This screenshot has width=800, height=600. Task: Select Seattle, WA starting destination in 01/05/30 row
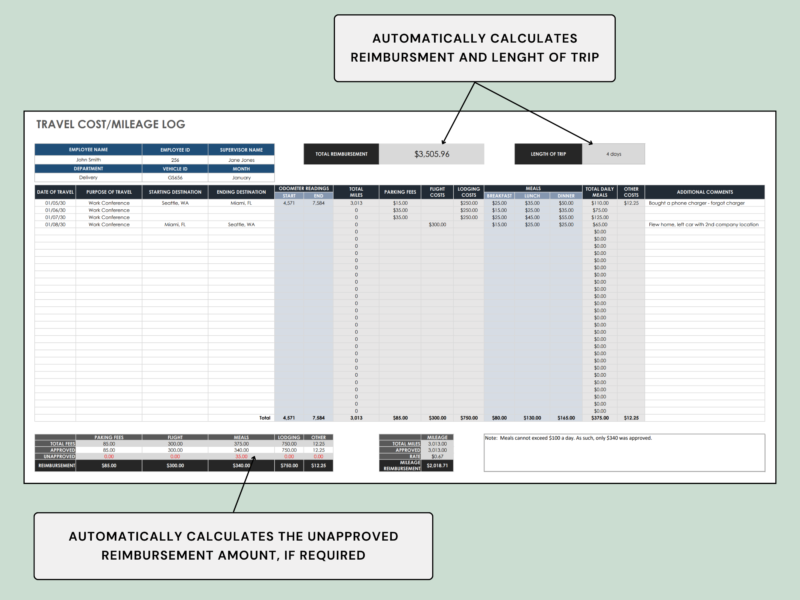click(x=175, y=203)
